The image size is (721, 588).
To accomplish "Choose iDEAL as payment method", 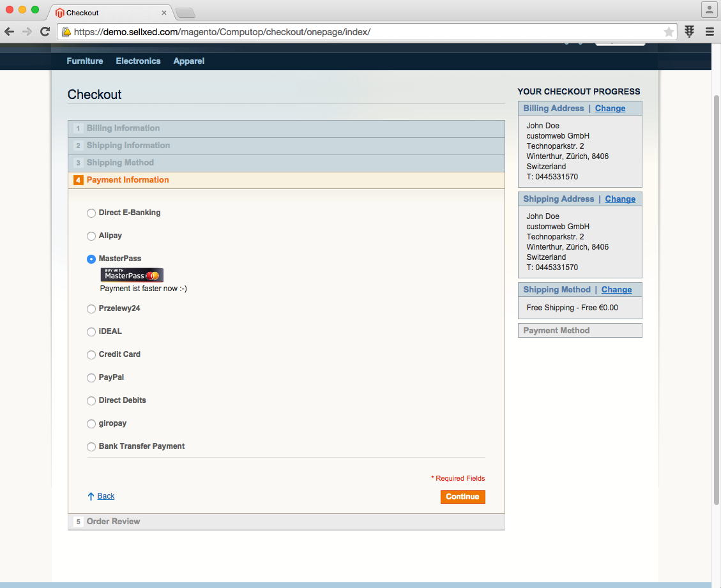I will click(91, 331).
